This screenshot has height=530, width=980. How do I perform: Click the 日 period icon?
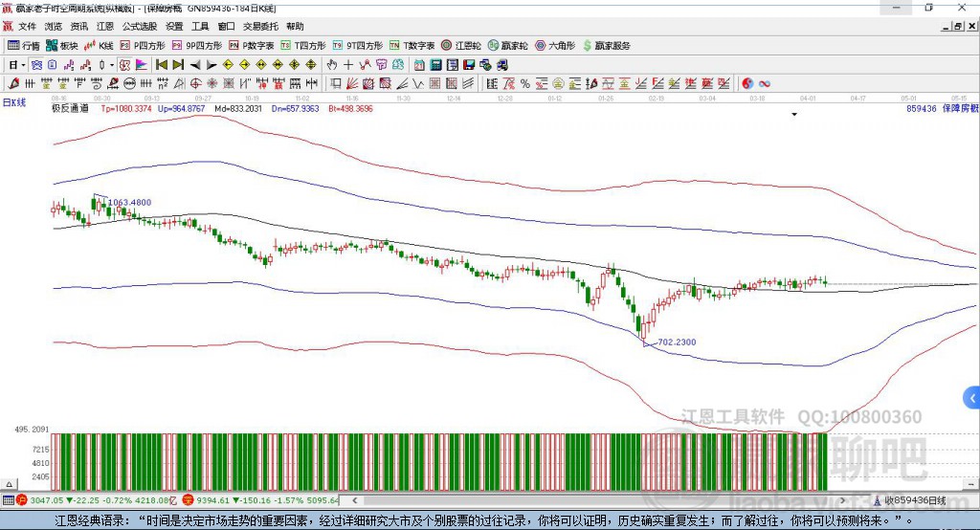click(x=12, y=65)
